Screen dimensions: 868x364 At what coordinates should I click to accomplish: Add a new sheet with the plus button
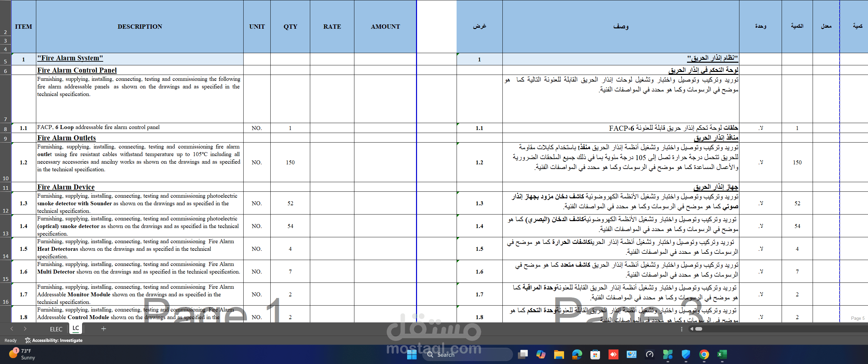(104, 329)
